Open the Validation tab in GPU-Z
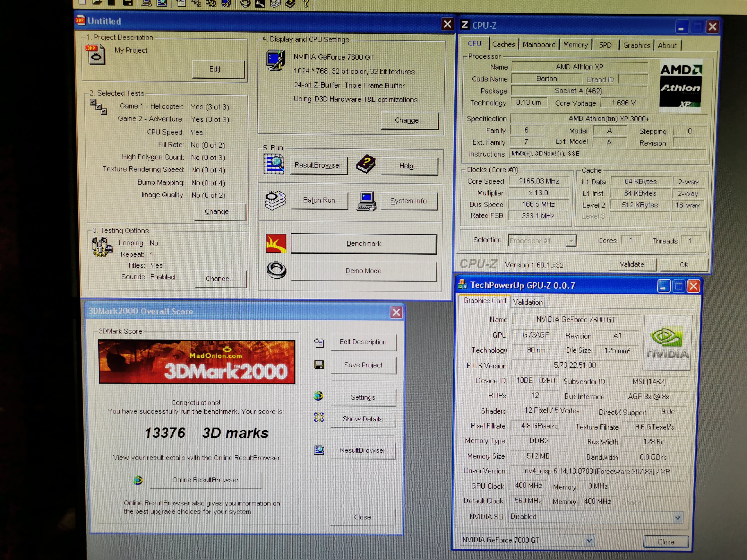 coord(528,302)
